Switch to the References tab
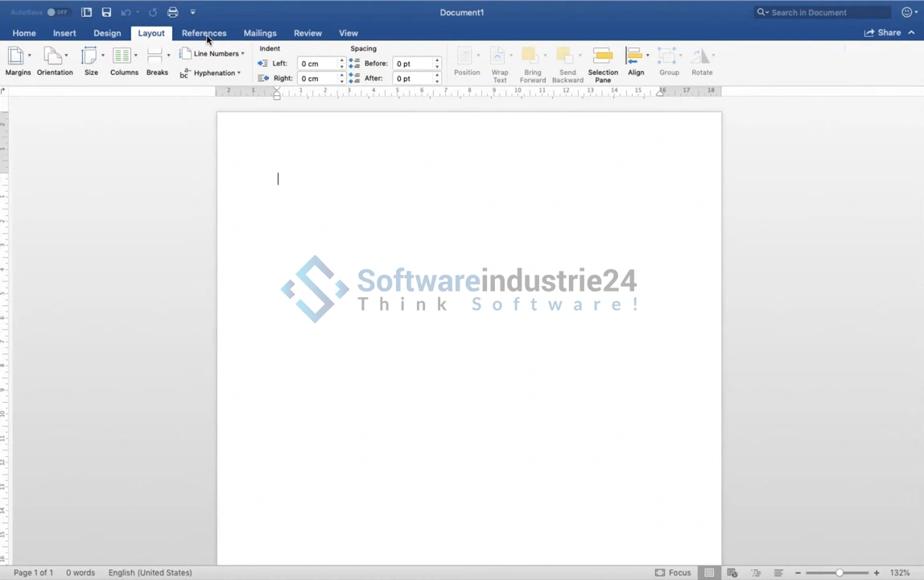Screen dimensions: 924x580 tap(204, 33)
